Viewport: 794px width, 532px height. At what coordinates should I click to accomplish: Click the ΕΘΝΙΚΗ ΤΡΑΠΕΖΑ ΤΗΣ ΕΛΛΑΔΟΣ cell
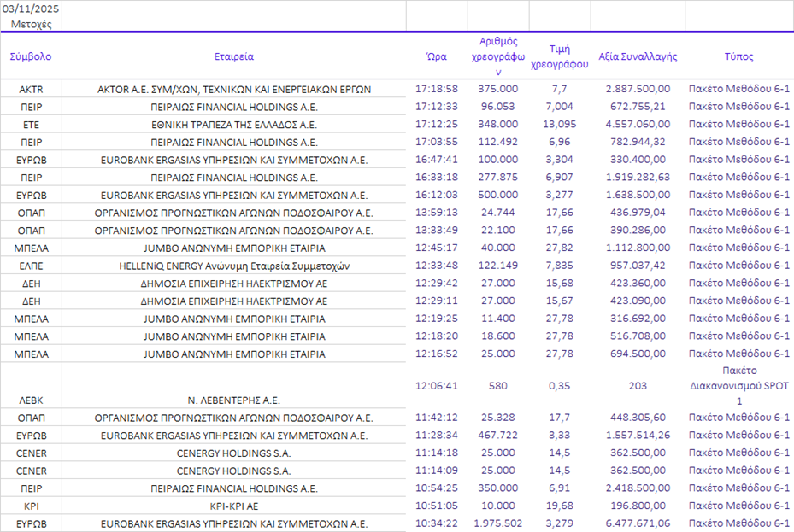click(x=233, y=124)
